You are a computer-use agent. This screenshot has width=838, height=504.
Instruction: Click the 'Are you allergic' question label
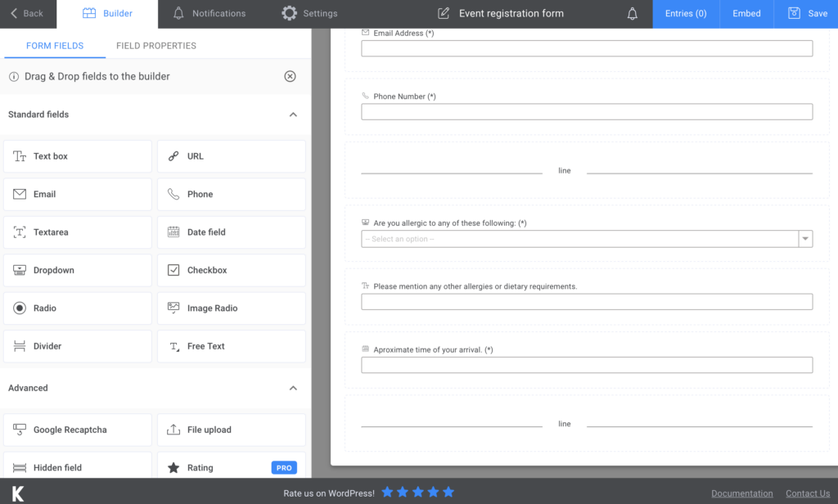pos(450,223)
